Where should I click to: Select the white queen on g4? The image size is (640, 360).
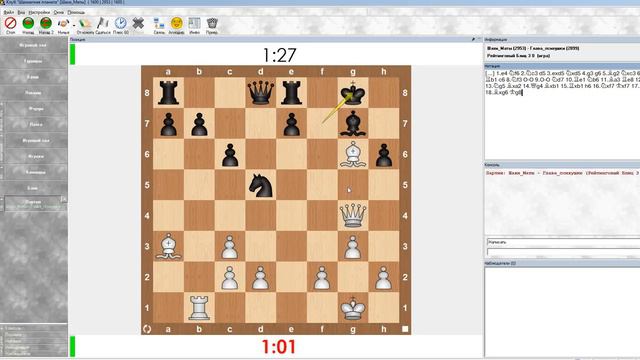pos(353,216)
